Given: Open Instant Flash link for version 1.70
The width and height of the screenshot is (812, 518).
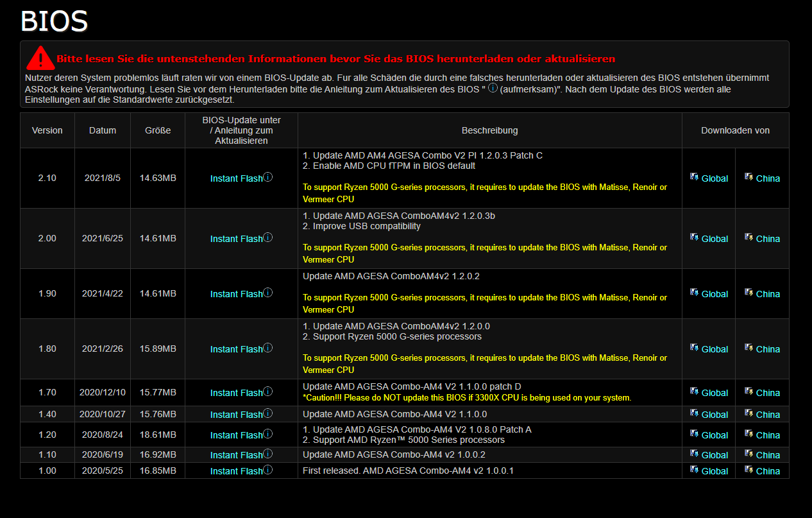Looking at the screenshot, I should [x=236, y=393].
